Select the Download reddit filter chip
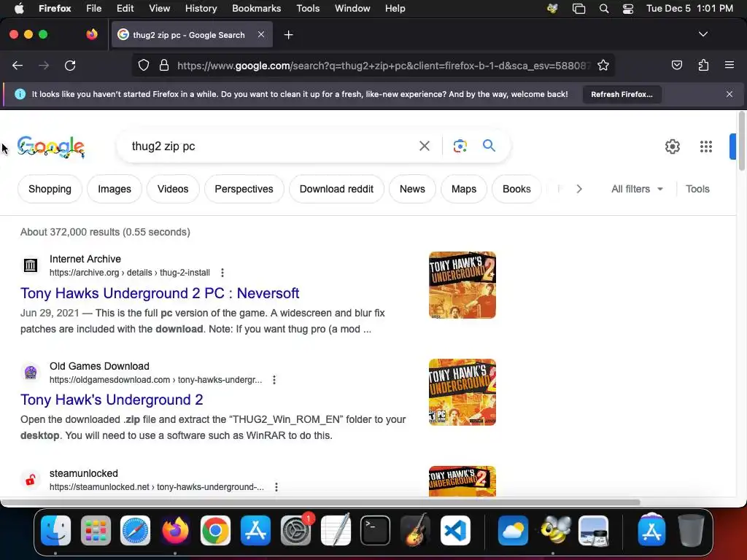This screenshot has width=747, height=560. coord(336,189)
